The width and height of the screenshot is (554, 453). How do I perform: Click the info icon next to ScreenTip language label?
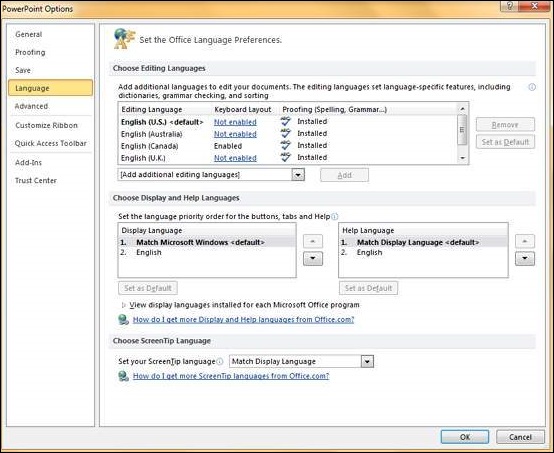(x=220, y=361)
